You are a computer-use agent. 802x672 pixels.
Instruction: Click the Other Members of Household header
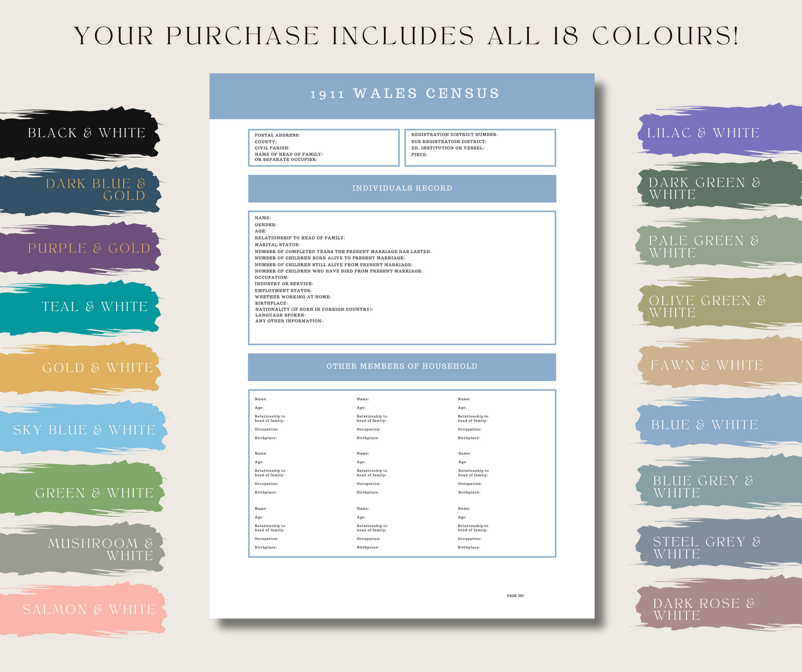click(401, 366)
